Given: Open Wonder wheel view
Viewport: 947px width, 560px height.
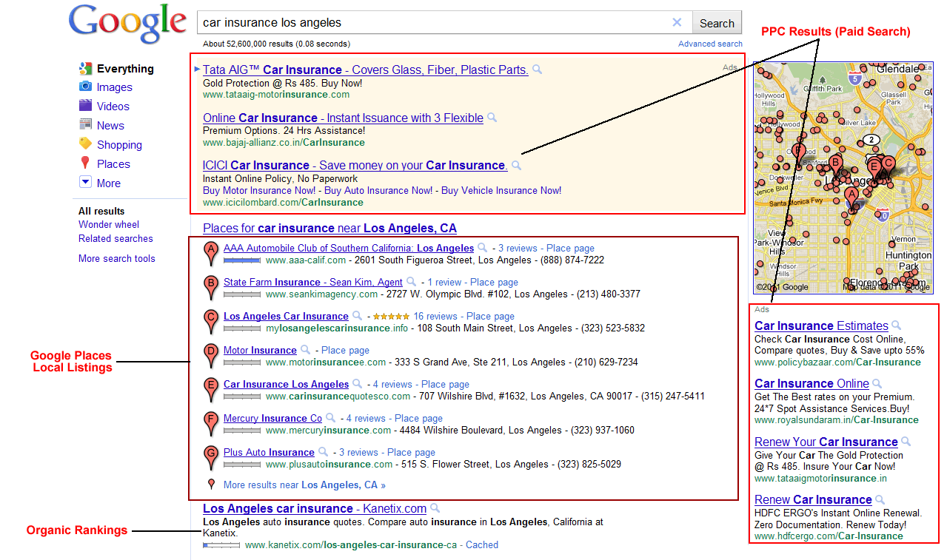Looking at the screenshot, I should pyautogui.click(x=109, y=224).
